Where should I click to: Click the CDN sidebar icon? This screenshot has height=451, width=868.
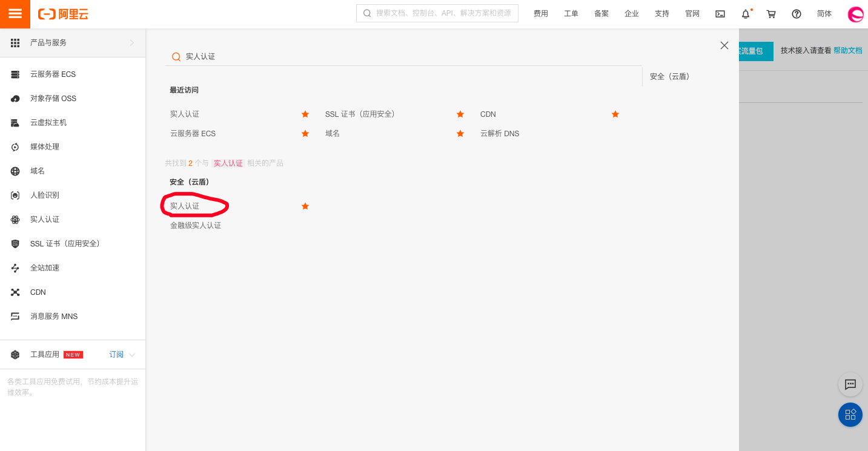pos(15,292)
